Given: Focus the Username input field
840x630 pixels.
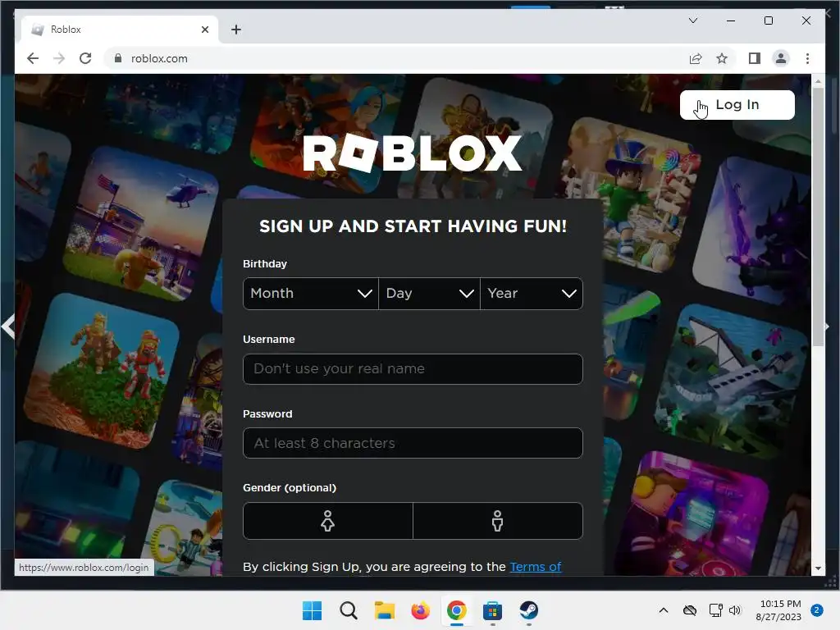Looking at the screenshot, I should [x=413, y=369].
